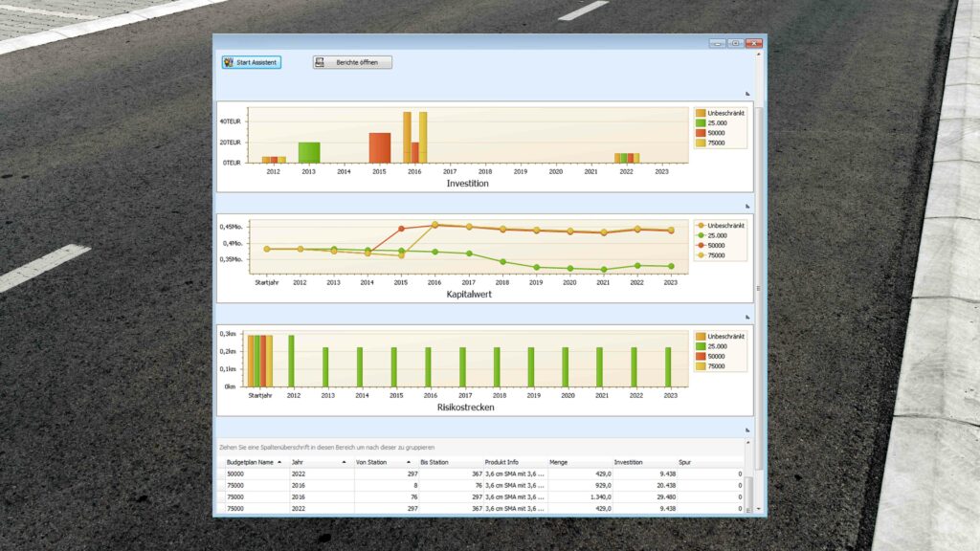Click the arrow icon above the data table
The image size is (980, 551).
pos(749,430)
